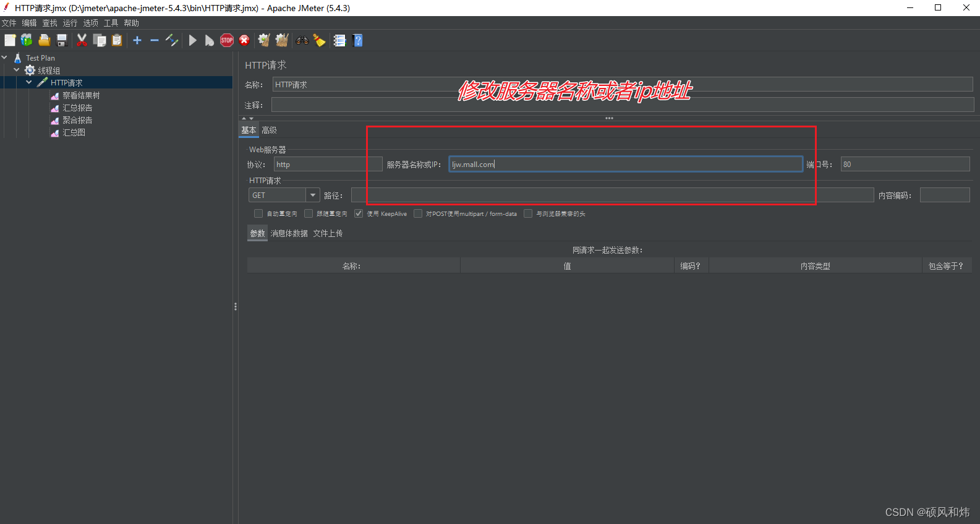Select 聚合报告 listener in tree
This screenshot has width=980, height=524.
click(77, 120)
